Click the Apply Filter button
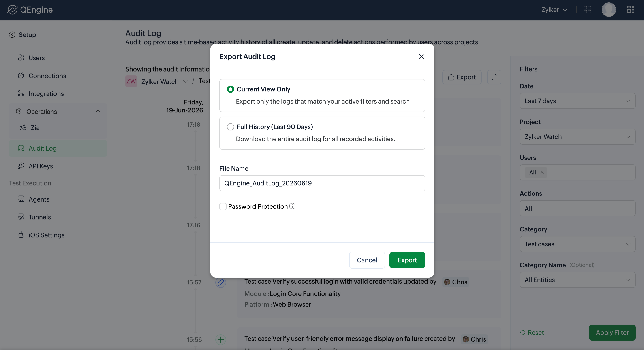 [612, 333]
